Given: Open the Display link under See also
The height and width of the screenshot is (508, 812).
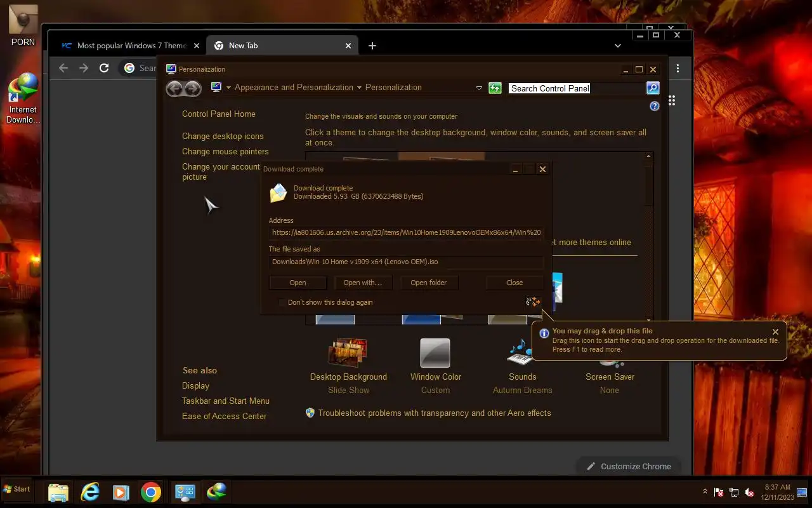Looking at the screenshot, I should (x=195, y=386).
